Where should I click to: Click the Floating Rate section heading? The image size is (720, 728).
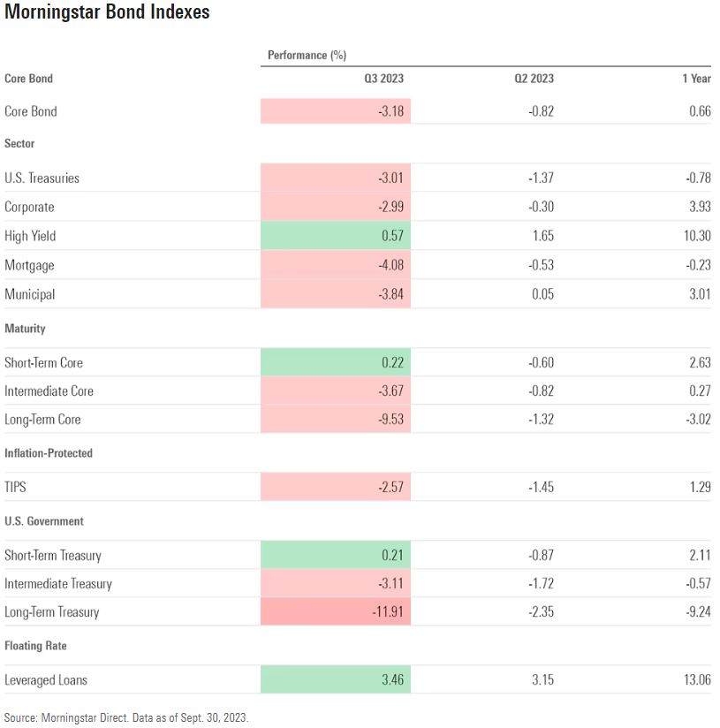point(35,646)
